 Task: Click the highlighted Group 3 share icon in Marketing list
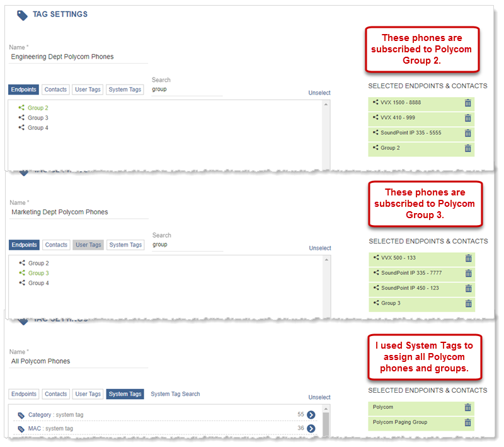click(22, 273)
